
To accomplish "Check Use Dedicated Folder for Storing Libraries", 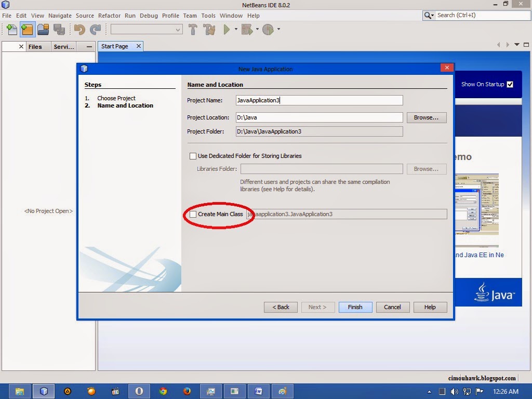I will (x=193, y=156).
